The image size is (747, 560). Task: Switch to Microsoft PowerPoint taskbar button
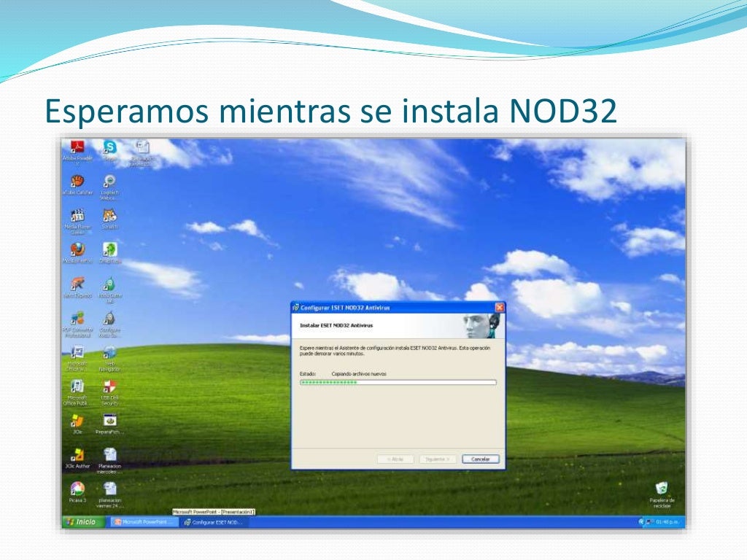click(x=144, y=522)
